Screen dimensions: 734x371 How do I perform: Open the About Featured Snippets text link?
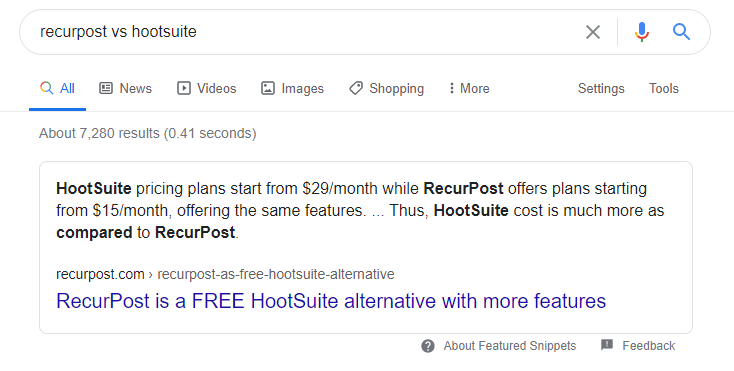[510, 346]
